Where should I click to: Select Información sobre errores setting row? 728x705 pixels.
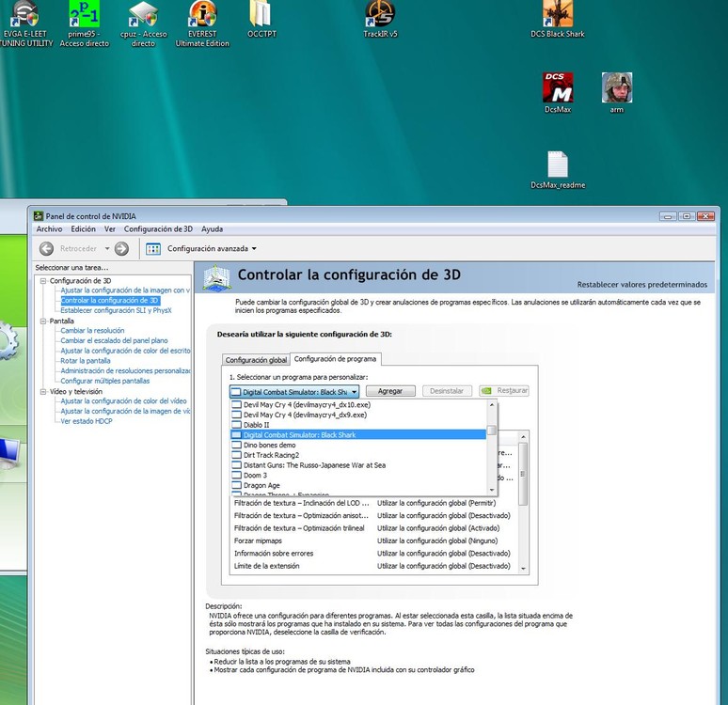[x=374, y=554]
